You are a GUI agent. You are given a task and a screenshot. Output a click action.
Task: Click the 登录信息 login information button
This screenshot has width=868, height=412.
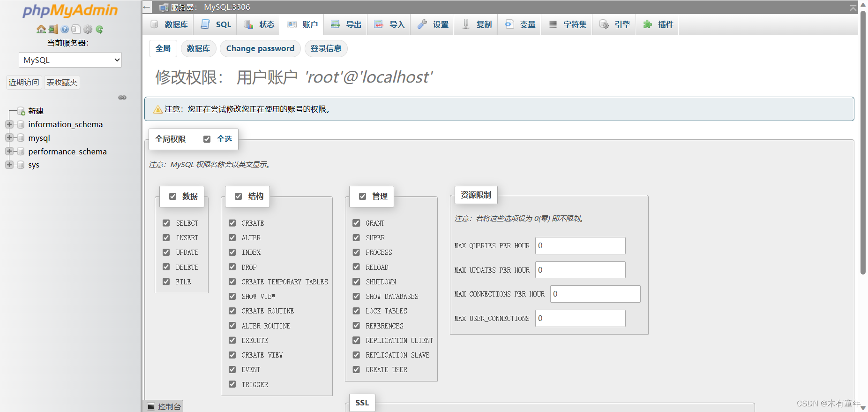click(x=326, y=48)
